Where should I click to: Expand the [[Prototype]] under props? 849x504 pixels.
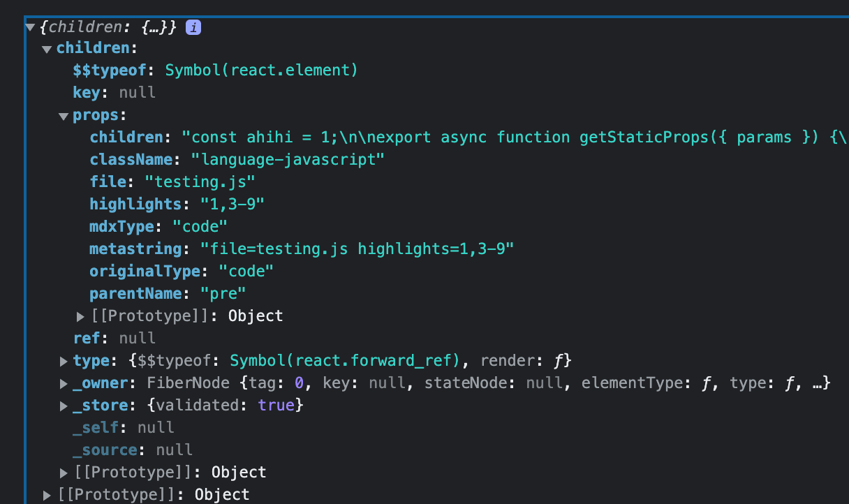click(80, 316)
